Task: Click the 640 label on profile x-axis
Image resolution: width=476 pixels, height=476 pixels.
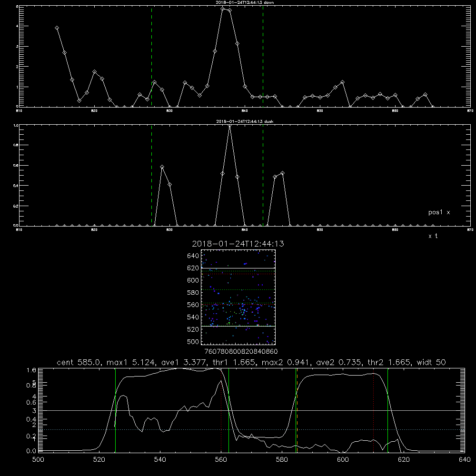Action: coord(465,460)
